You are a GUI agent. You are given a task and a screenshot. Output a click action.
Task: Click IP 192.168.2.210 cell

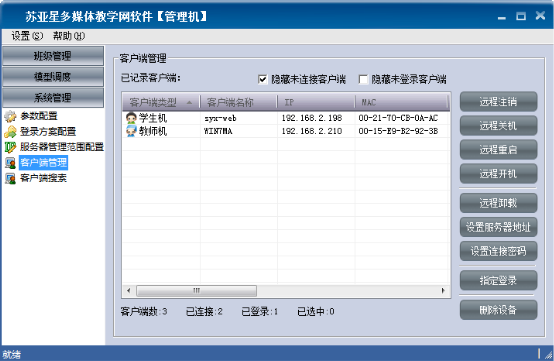point(312,131)
